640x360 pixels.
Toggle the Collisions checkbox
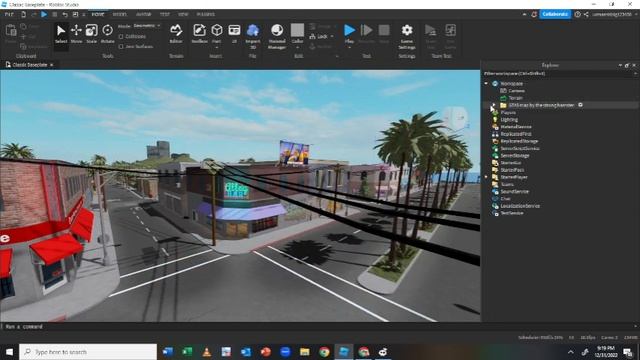click(x=121, y=36)
